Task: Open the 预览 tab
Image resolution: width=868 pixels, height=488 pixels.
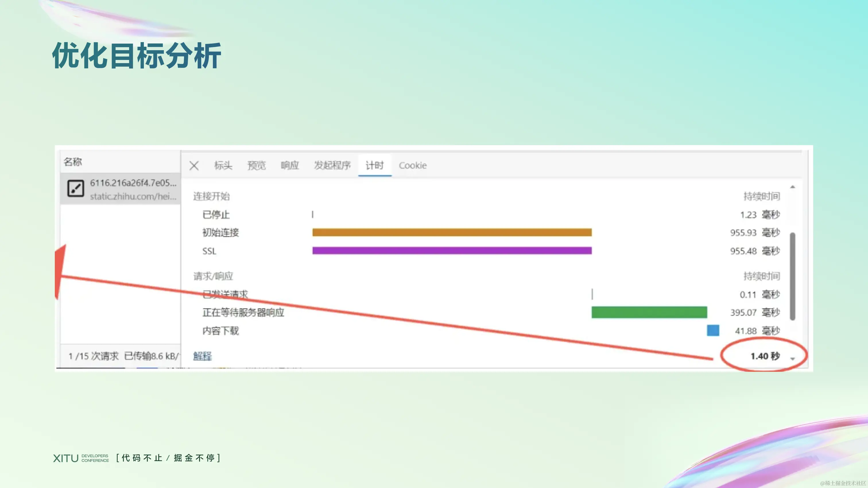Action: (x=256, y=165)
